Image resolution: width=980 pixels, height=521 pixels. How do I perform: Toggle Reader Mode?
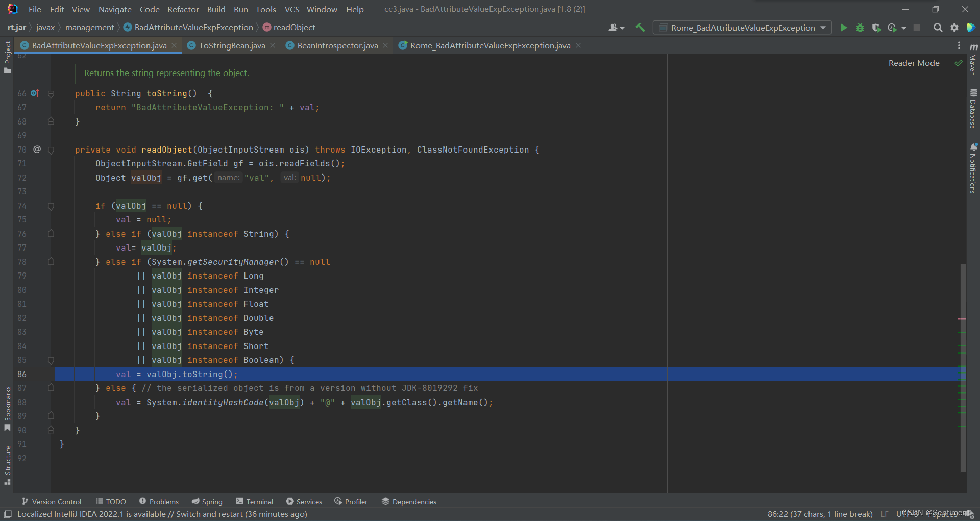point(914,63)
